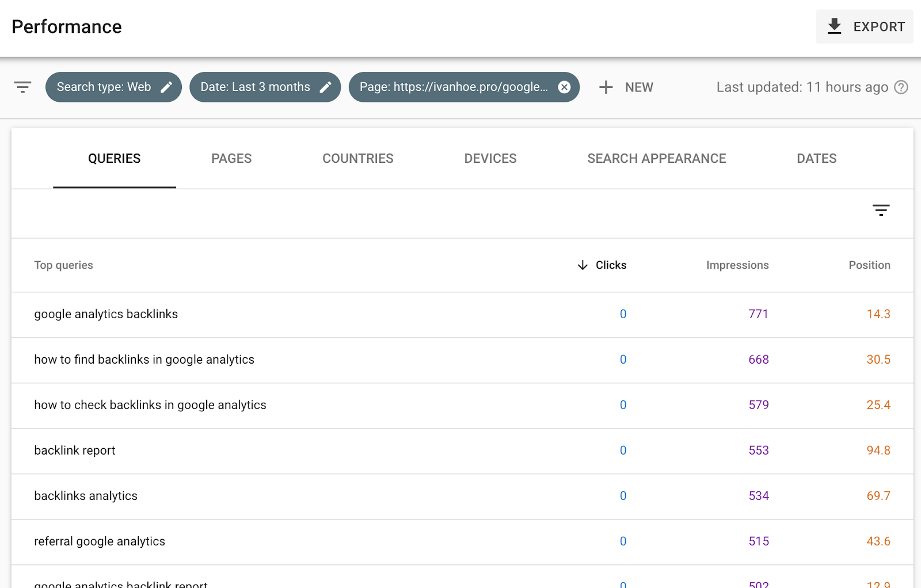Open the DEVICES tab
Image resolution: width=921 pixels, height=588 pixels.
click(x=490, y=158)
